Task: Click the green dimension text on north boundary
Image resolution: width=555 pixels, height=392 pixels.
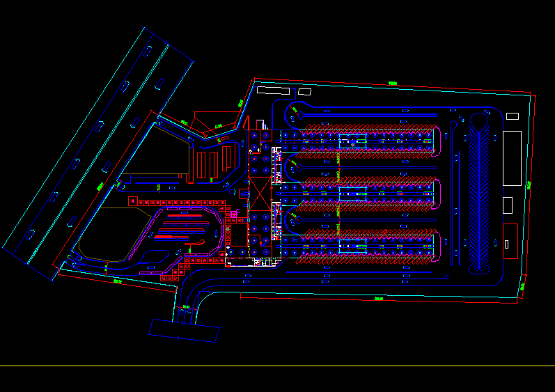Action: (392, 84)
